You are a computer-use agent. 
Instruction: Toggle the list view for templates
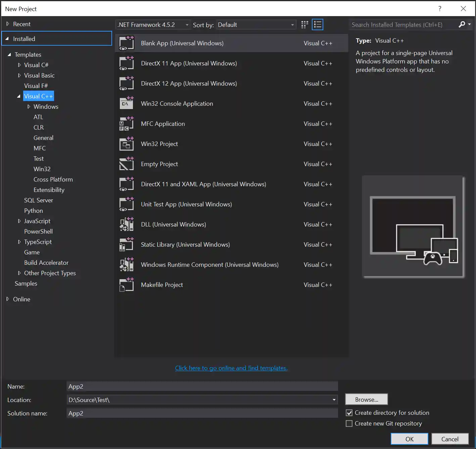coord(317,24)
